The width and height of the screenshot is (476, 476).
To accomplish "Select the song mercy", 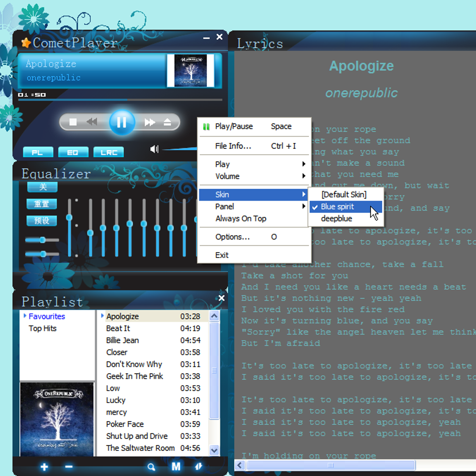I will point(153,412).
